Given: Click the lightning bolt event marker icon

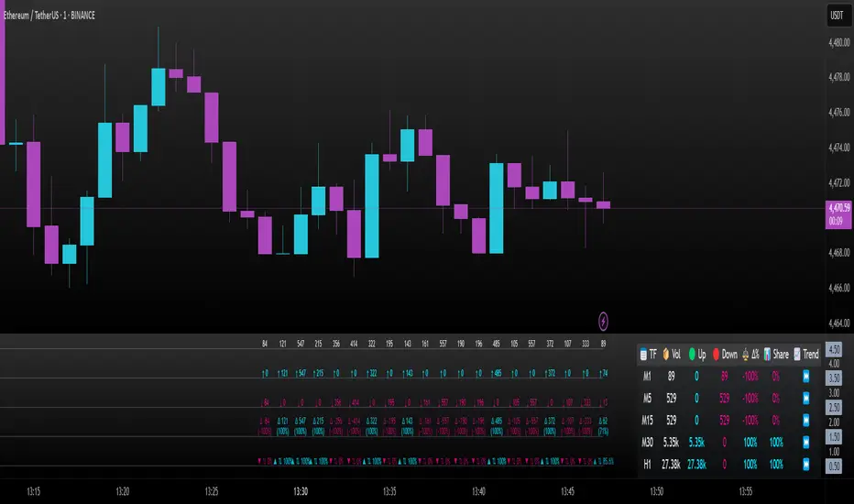Looking at the screenshot, I should coord(604,320).
